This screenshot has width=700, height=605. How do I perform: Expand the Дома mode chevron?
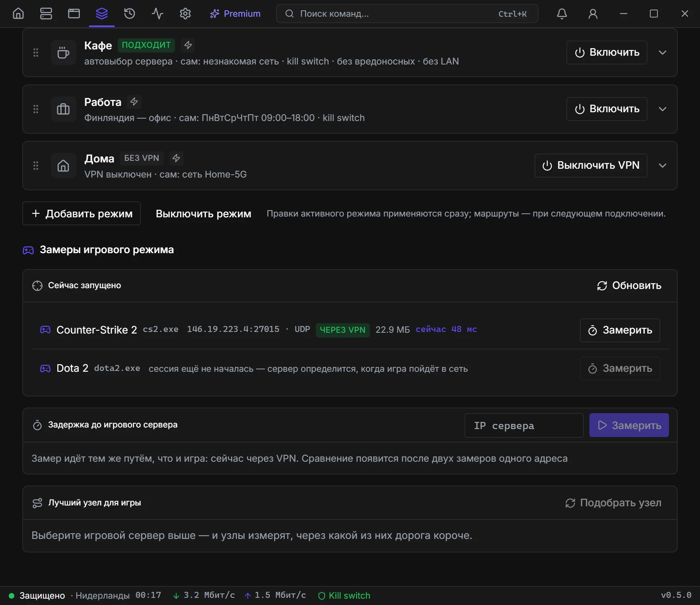[663, 166]
